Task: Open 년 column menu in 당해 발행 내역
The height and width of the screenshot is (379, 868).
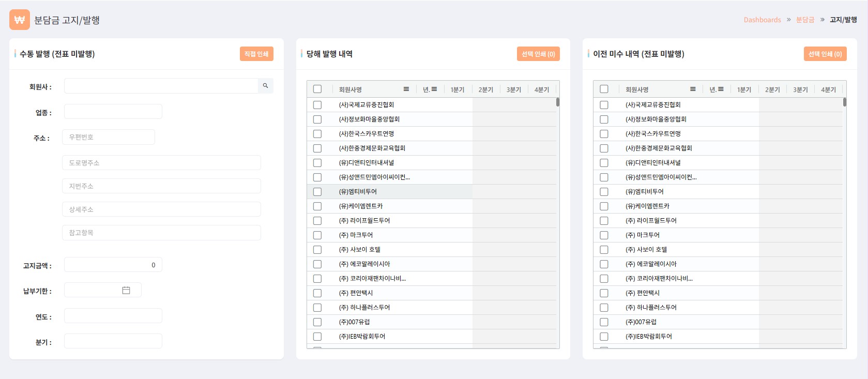Action: [434, 89]
